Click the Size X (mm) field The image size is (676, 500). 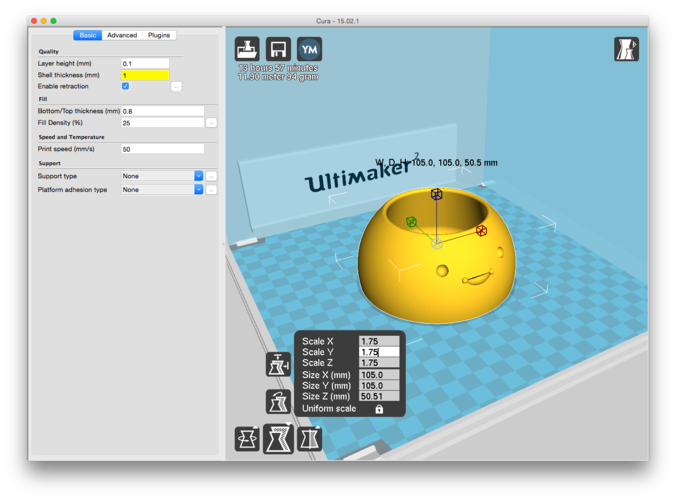click(379, 375)
